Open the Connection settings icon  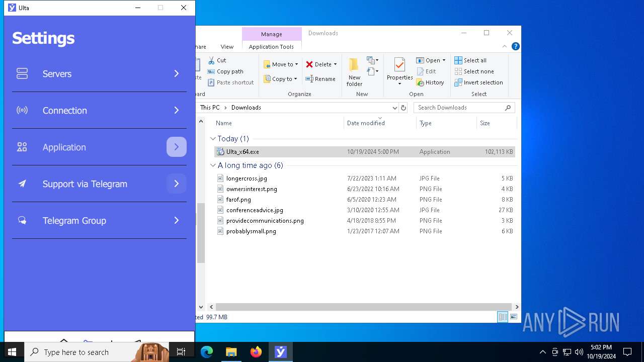pyautogui.click(x=22, y=110)
